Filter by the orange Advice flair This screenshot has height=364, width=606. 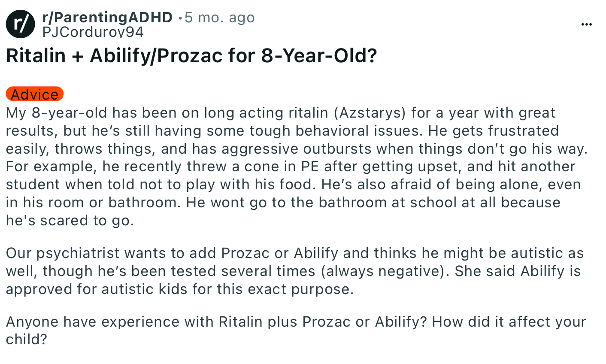(35, 94)
